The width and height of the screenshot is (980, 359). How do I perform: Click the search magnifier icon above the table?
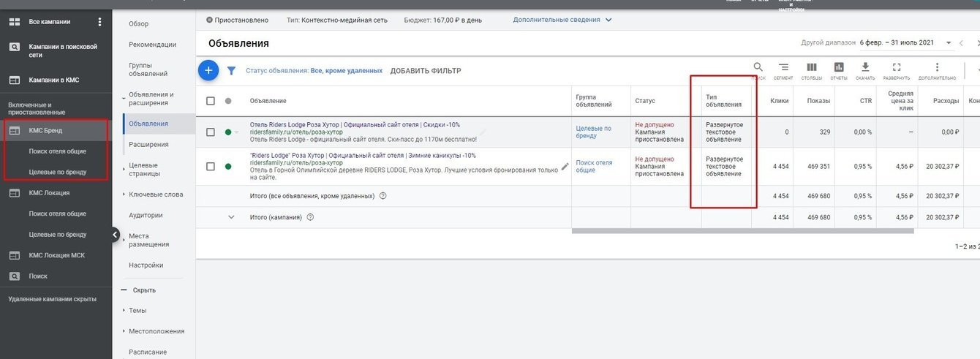point(758,67)
